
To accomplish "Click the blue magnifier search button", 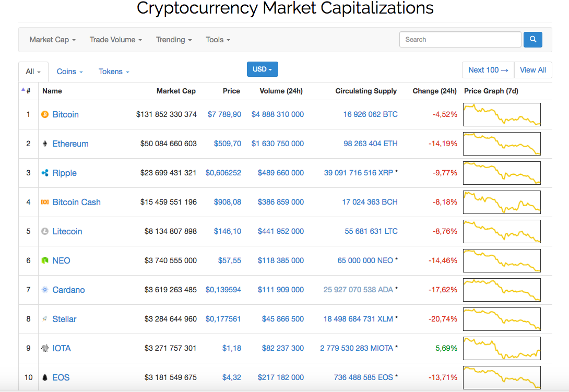I will tap(533, 40).
